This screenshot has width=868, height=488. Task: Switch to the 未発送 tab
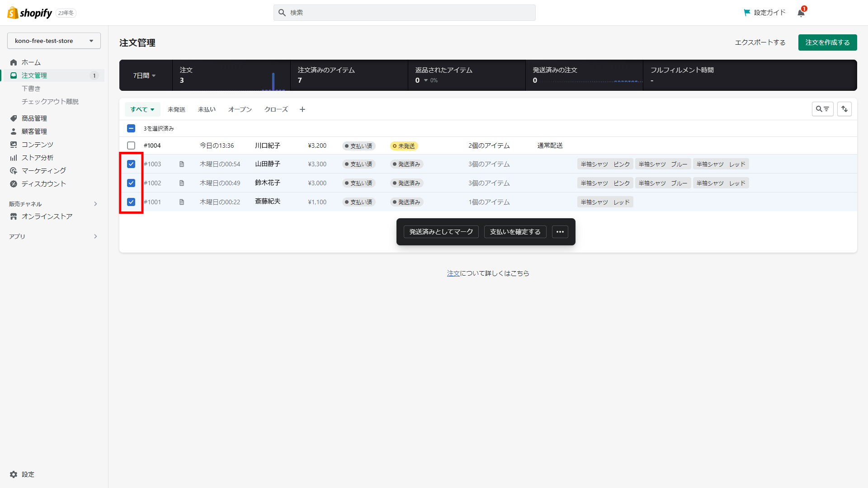coord(176,109)
